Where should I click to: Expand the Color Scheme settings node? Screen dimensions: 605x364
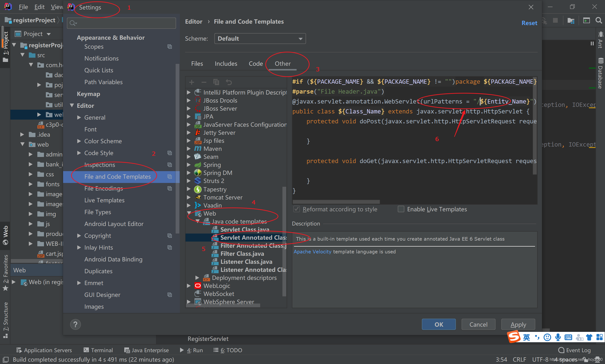pos(79,141)
